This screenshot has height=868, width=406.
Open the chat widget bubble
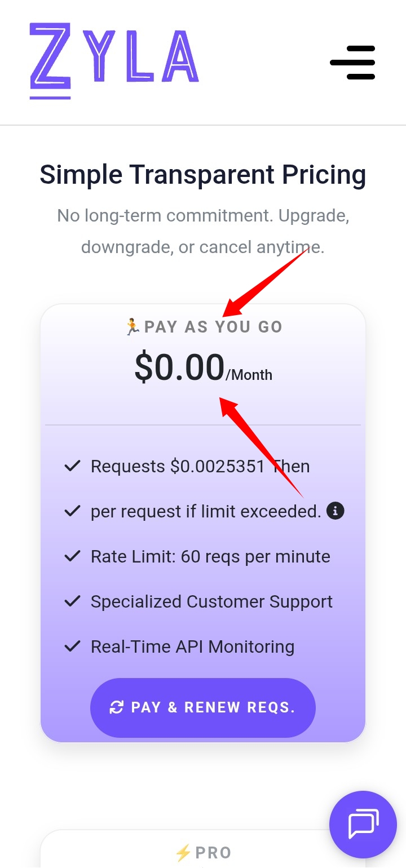click(364, 824)
